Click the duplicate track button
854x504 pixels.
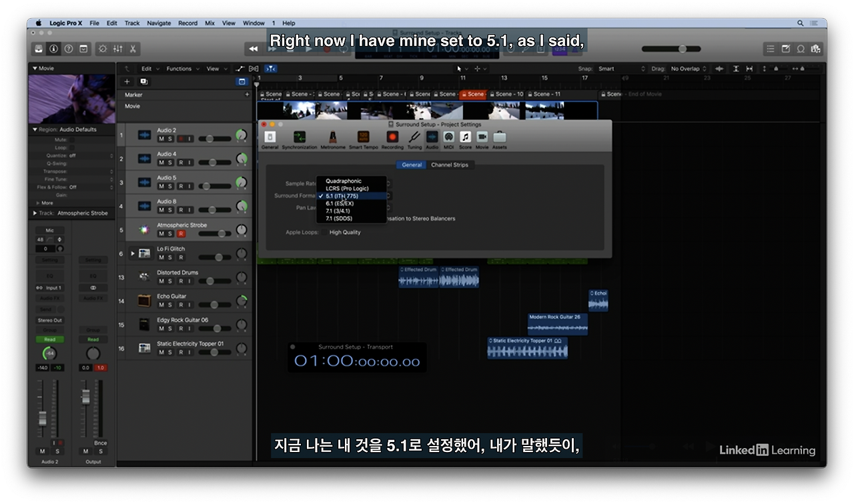click(143, 81)
